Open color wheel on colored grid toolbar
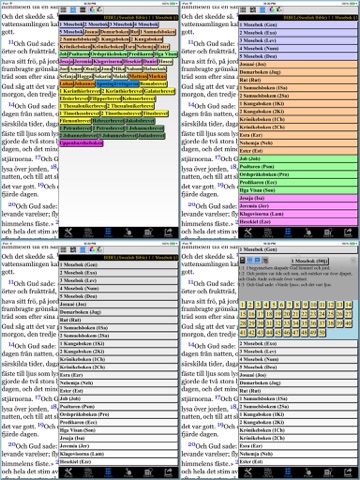The width and height of the screenshot is (360, 480). pos(92,10)
